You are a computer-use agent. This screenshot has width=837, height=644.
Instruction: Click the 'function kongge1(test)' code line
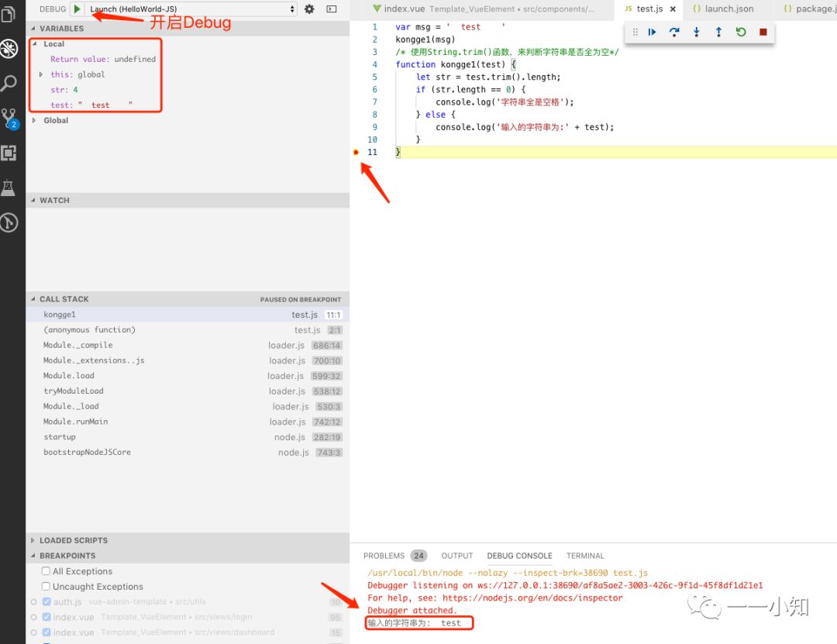pyautogui.click(x=456, y=64)
